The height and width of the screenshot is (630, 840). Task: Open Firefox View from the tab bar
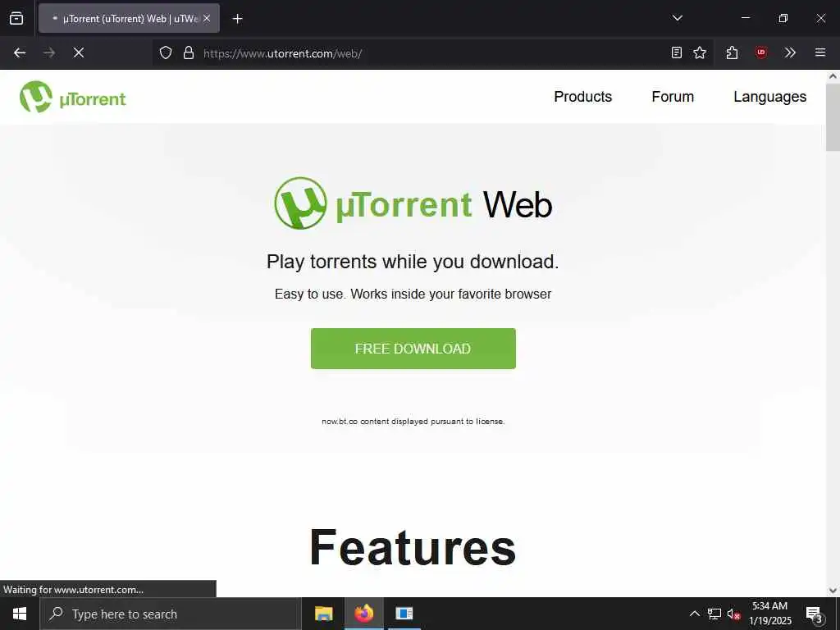[x=16, y=18]
